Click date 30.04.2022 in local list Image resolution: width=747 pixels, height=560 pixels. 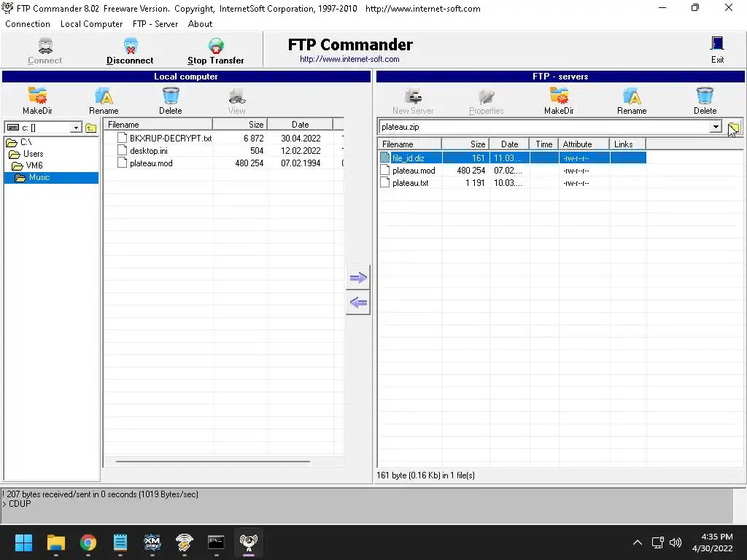301,138
